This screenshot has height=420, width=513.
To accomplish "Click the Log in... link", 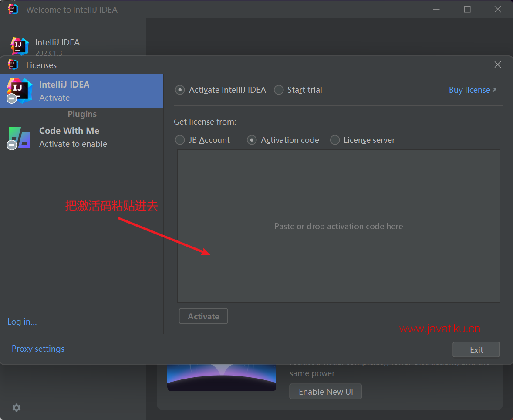I will pos(22,322).
